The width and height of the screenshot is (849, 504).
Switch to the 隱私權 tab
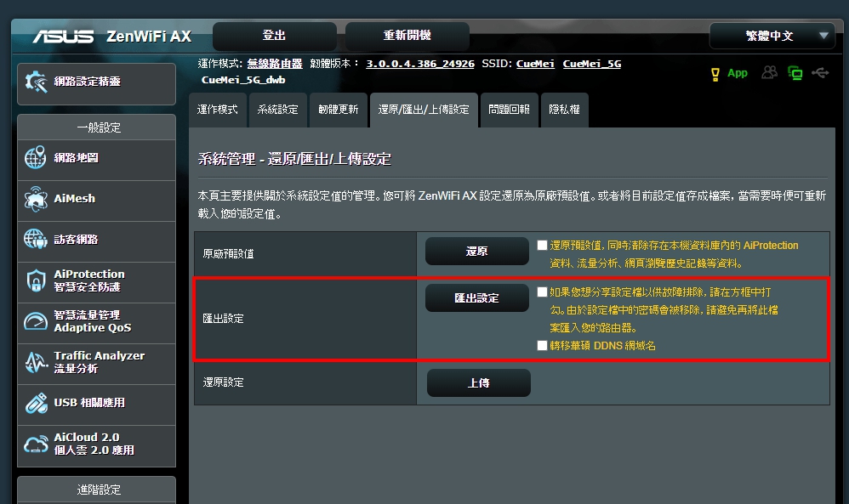coord(564,110)
